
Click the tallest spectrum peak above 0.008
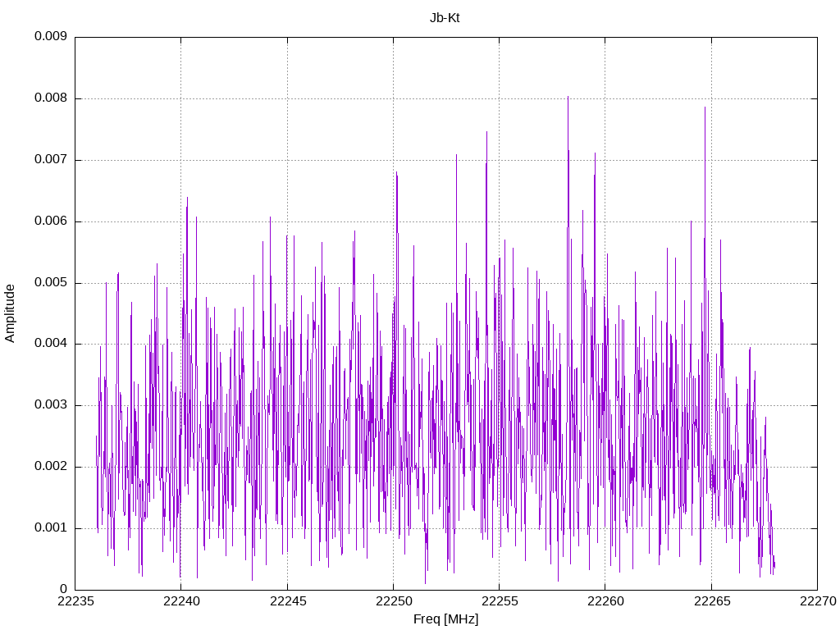[568, 99]
